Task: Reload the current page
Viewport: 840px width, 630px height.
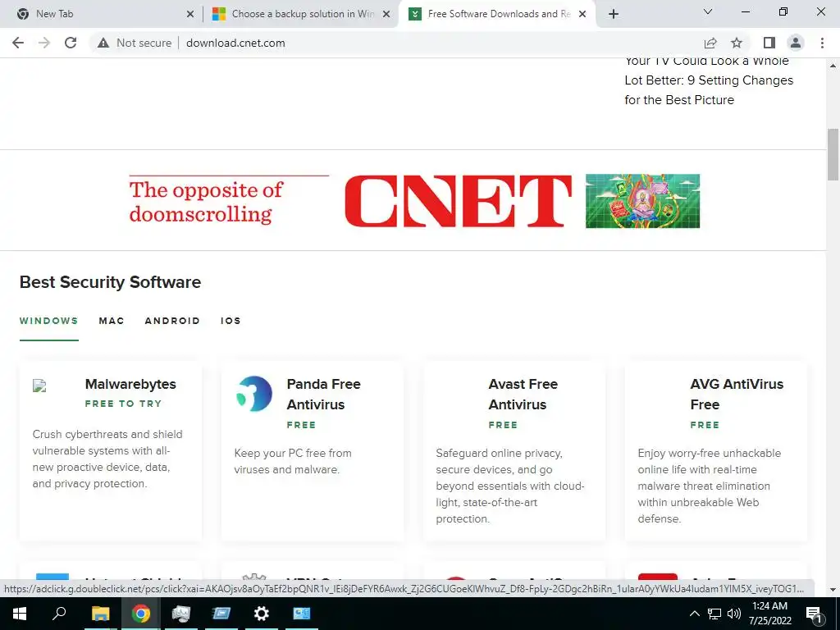Action: tap(71, 43)
